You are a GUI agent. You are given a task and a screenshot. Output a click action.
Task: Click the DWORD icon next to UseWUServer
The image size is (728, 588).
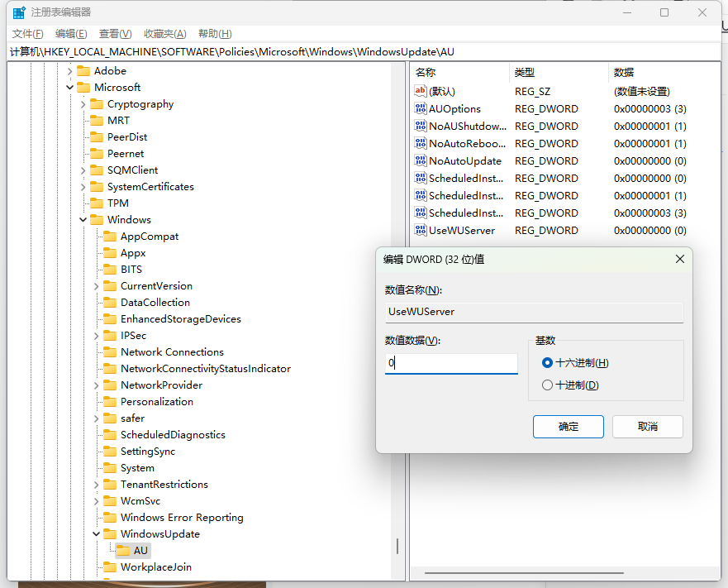click(421, 230)
